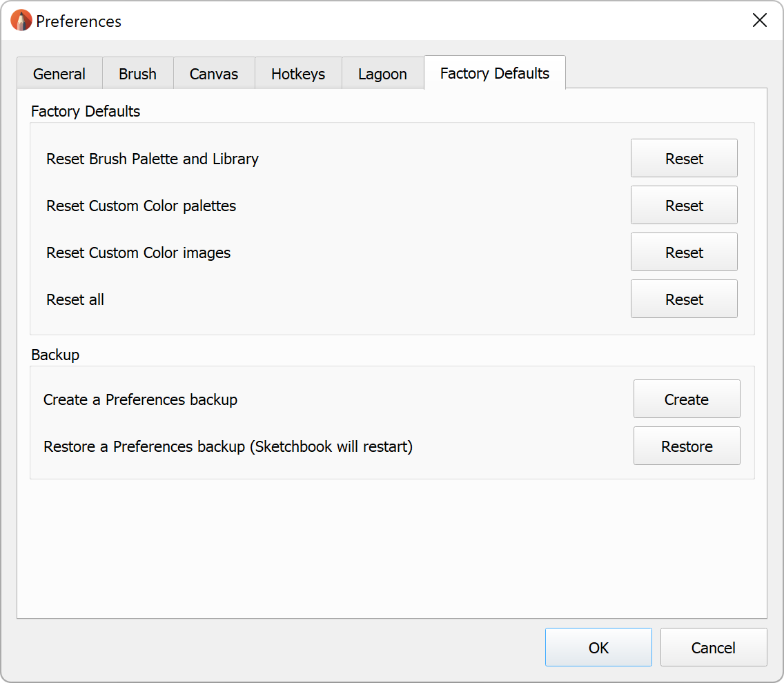Reset Custom Color palettes
Image resolution: width=784 pixels, height=683 pixels.
point(684,206)
